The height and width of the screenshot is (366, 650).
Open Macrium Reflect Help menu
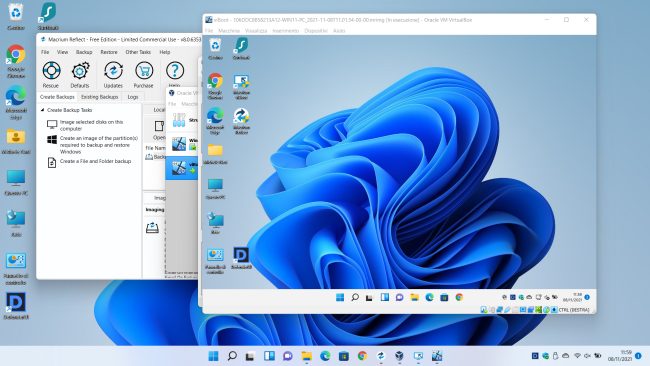pos(165,52)
